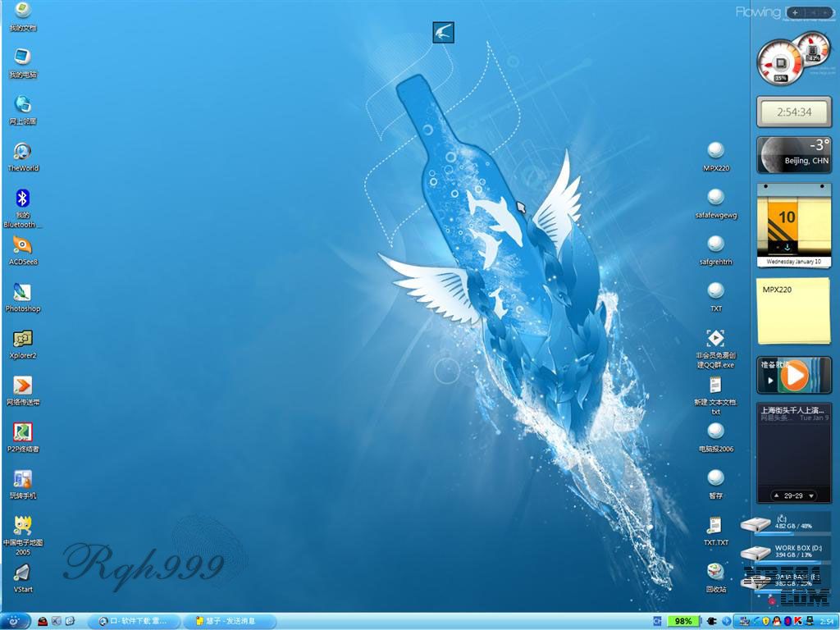Click the add gadget plus button in sidebar
840x630 pixels.
[795, 12]
